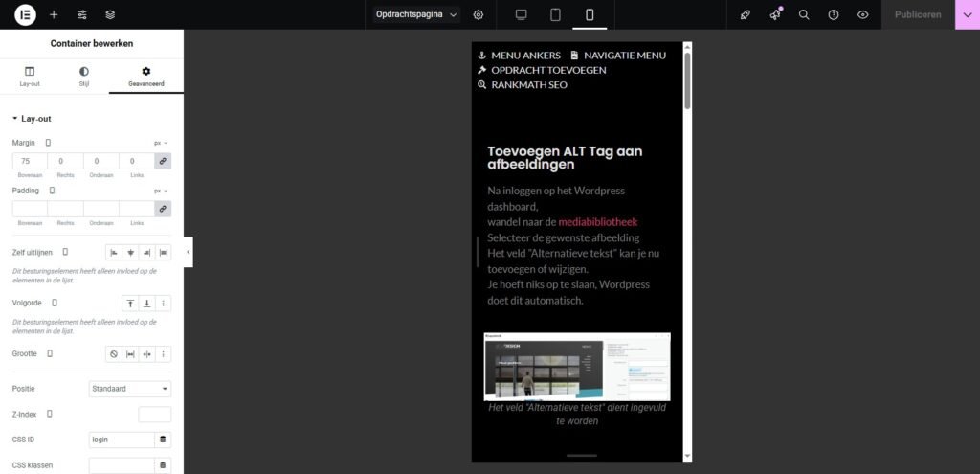Toggle the margin values link icon
Viewport: 980px width, 474px height.
[x=163, y=161]
